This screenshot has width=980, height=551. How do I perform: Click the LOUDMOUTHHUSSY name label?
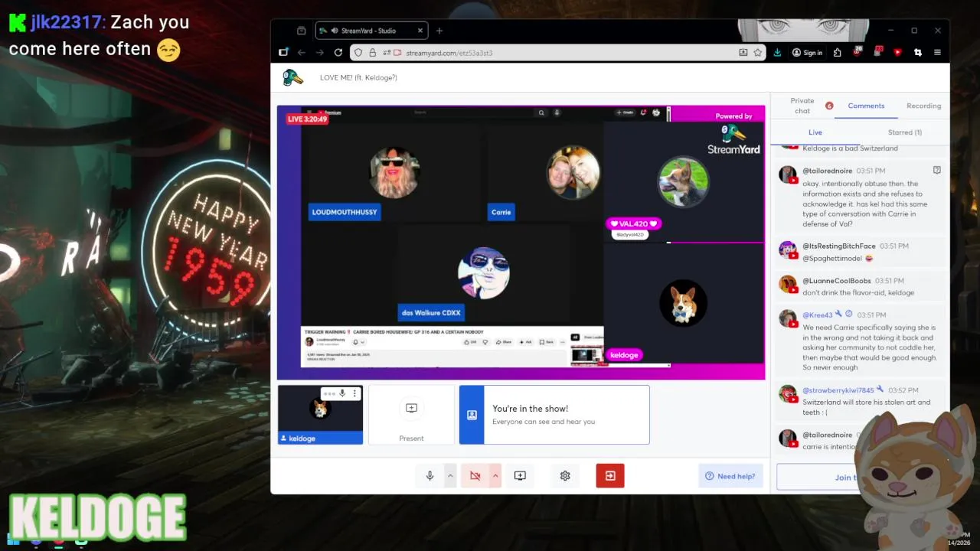345,212
